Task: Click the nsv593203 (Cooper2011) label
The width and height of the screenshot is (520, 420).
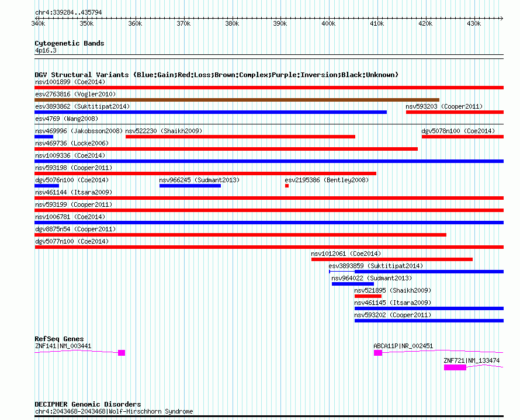Action: point(444,106)
